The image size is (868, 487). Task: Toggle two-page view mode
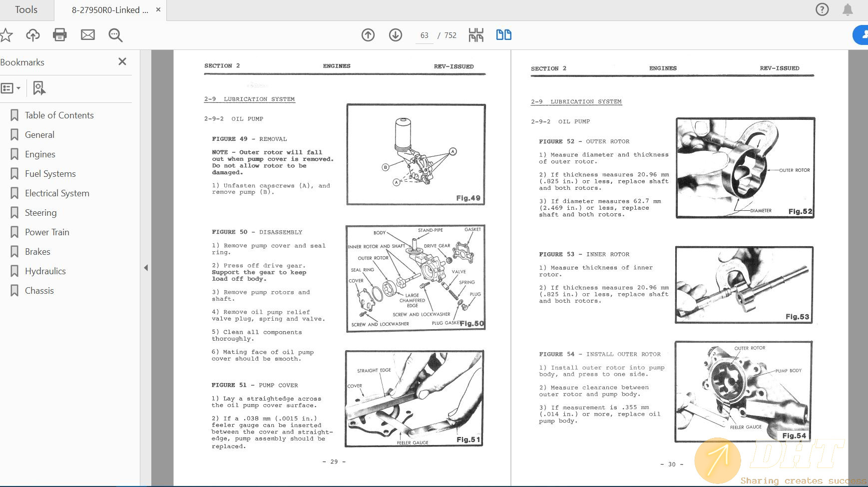(x=503, y=35)
